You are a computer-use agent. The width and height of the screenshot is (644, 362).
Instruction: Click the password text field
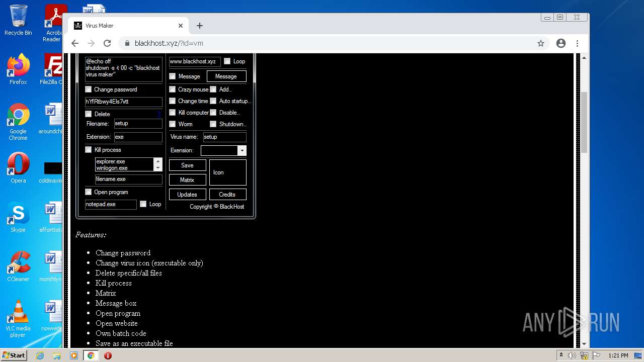pos(124,102)
